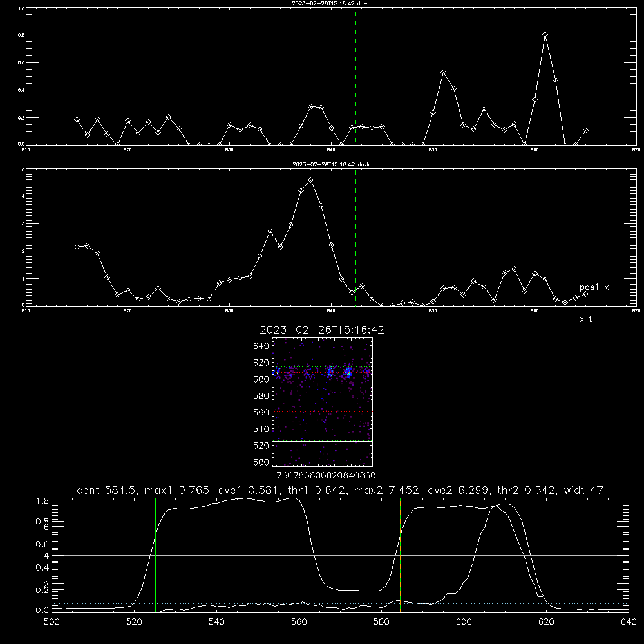Image resolution: width=644 pixels, height=644 pixels.
Task: Click the "600" x-axis label of the bottom plot
Action: pos(464,622)
